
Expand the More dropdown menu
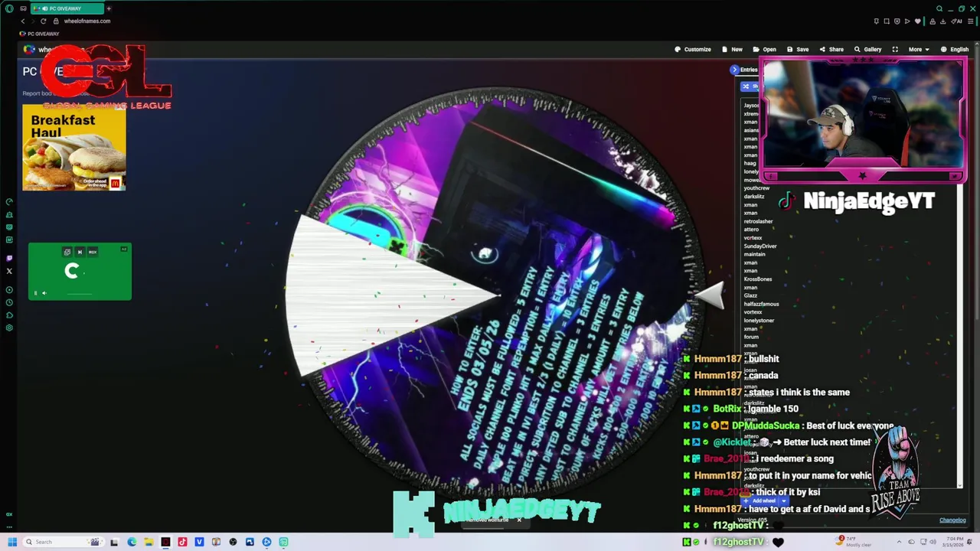tap(919, 49)
